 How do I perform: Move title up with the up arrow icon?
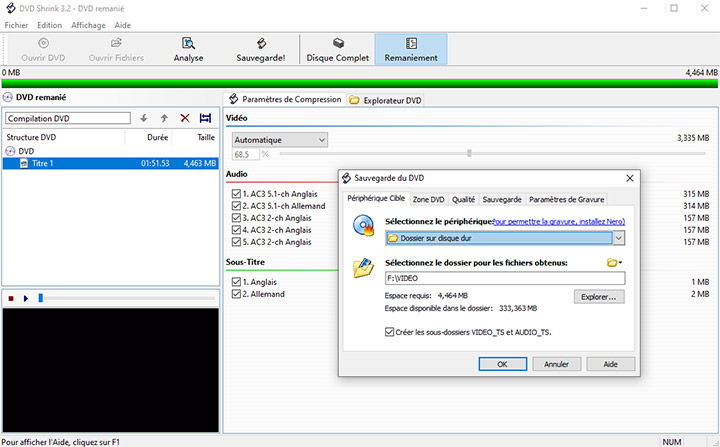click(164, 118)
